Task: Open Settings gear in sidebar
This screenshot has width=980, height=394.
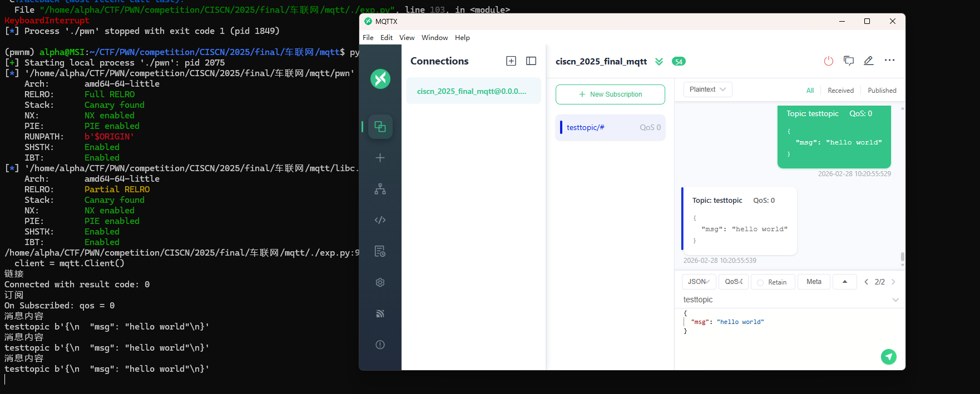Action: [380, 282]
